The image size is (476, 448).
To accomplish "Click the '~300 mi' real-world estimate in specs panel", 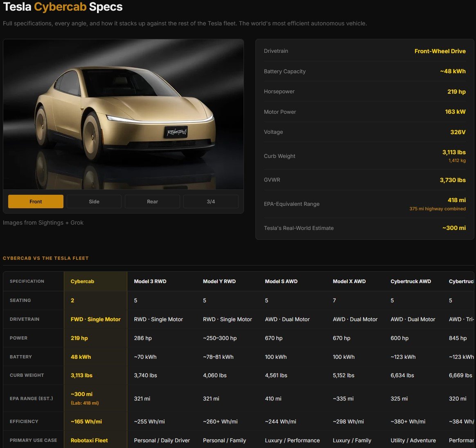I will (x=454, y=228).
